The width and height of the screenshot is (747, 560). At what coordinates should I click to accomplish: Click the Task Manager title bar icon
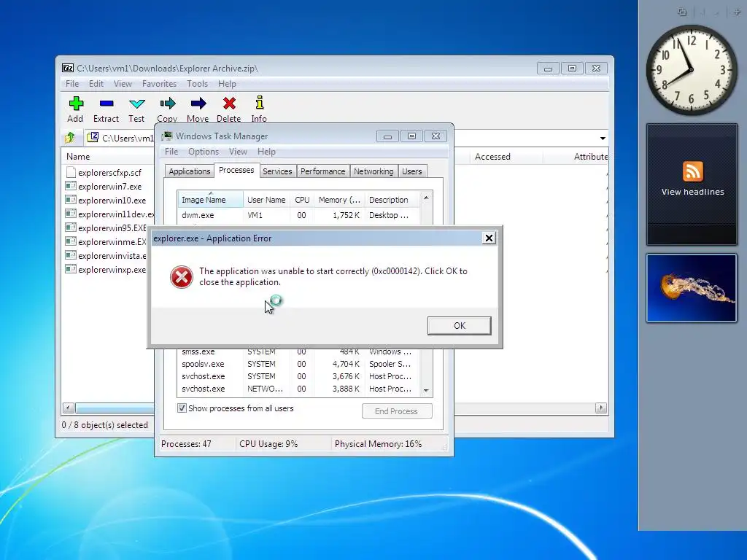pyautogui.click(x=167, y=136)
